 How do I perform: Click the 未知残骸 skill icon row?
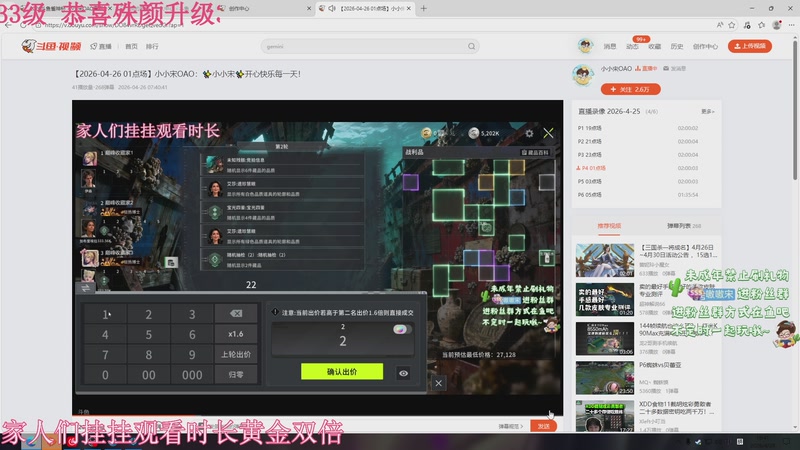(x=283, y=164)
